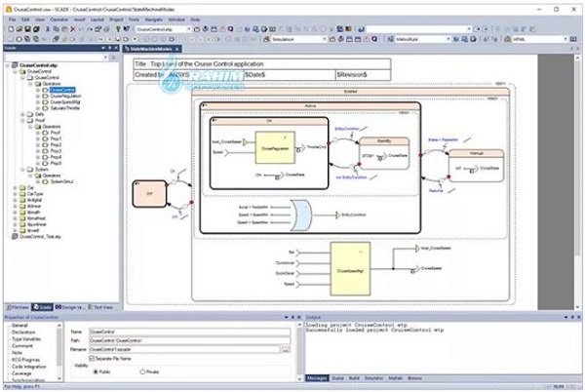Image resolution: width=585 pixels, height=392 pixels.
Task: Open the Dump output tab
Action: [337, 378]
